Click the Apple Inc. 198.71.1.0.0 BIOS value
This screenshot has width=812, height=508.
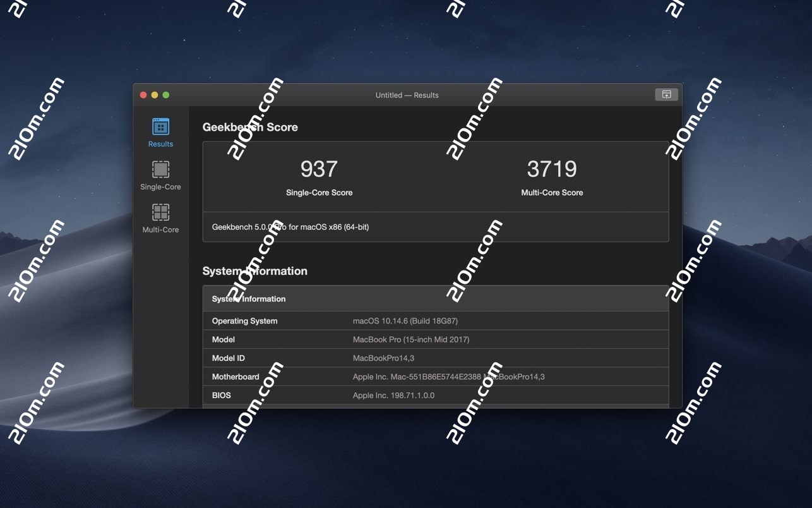coord(393,396)
